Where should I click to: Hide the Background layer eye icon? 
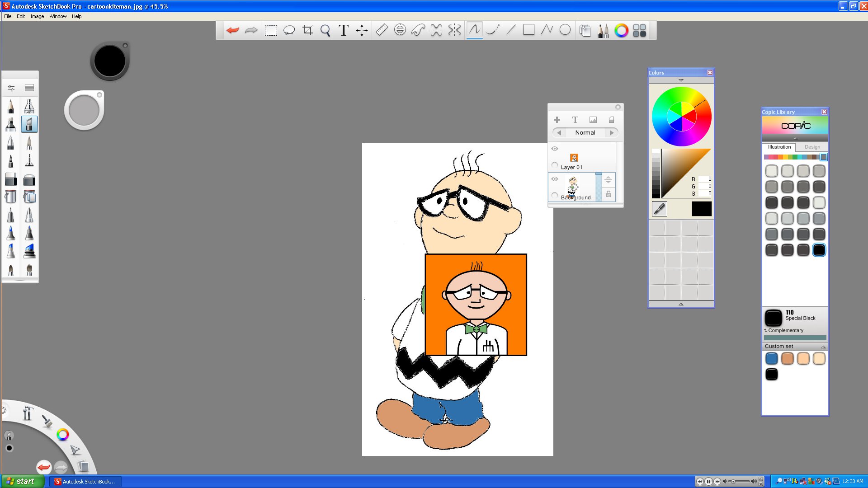[x=555, y=179]
